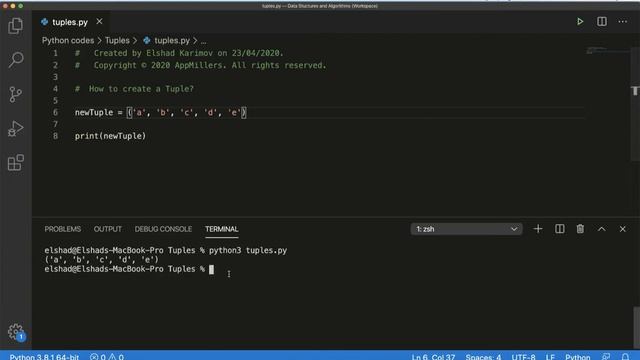Maximize the panel with the up chevron
This screenshot has height=360, width=640.
[x=602, y=229]
